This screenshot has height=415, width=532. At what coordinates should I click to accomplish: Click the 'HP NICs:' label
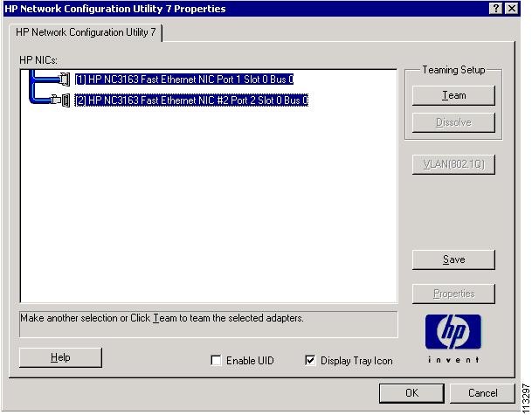[x=38, y=60]
